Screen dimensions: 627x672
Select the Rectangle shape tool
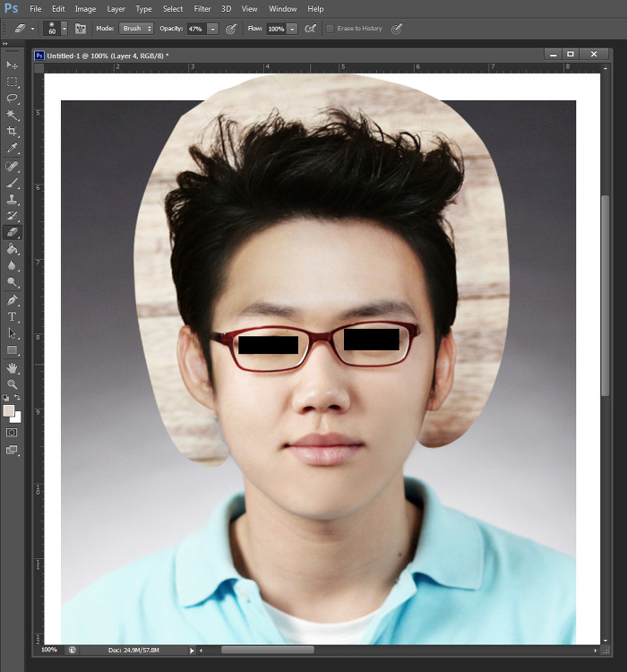pyautogui.click(x=12, y=350)
